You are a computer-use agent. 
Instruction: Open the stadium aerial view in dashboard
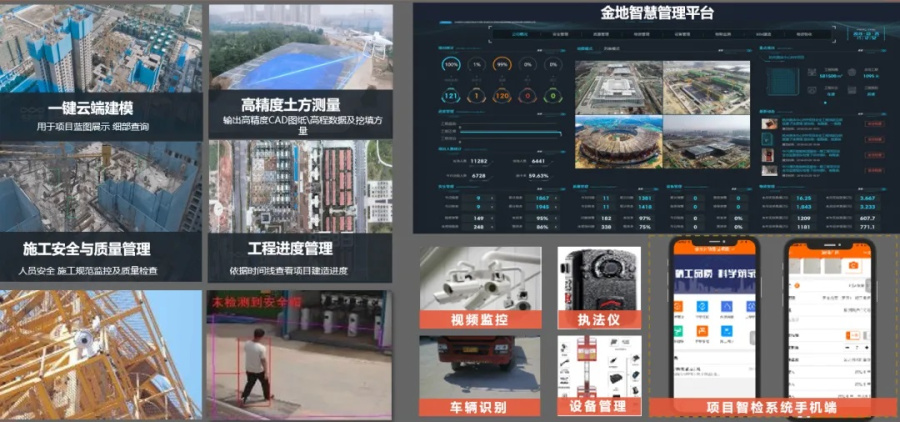(617, 142)
